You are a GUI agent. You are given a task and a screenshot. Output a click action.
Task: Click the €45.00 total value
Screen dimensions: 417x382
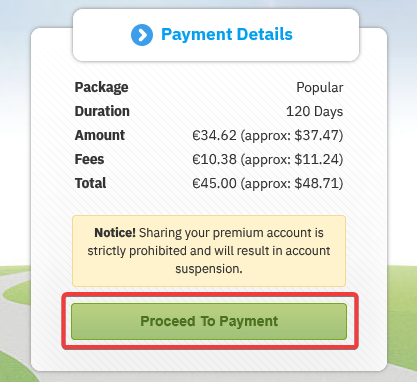214,183
